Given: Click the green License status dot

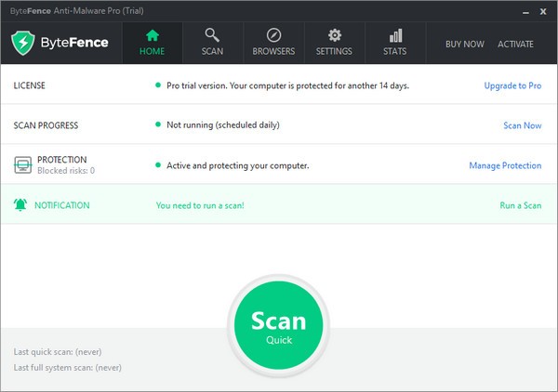Looking at the screenshot, I should [158, 85].
